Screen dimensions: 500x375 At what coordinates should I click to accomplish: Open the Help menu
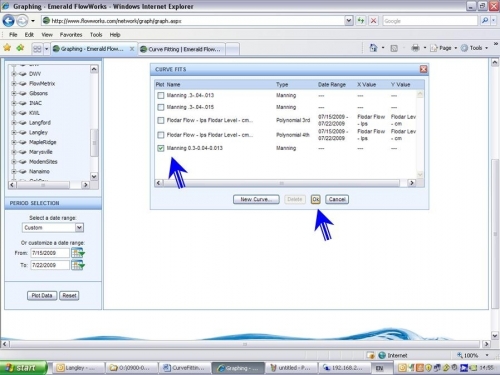tap(115, 35)
